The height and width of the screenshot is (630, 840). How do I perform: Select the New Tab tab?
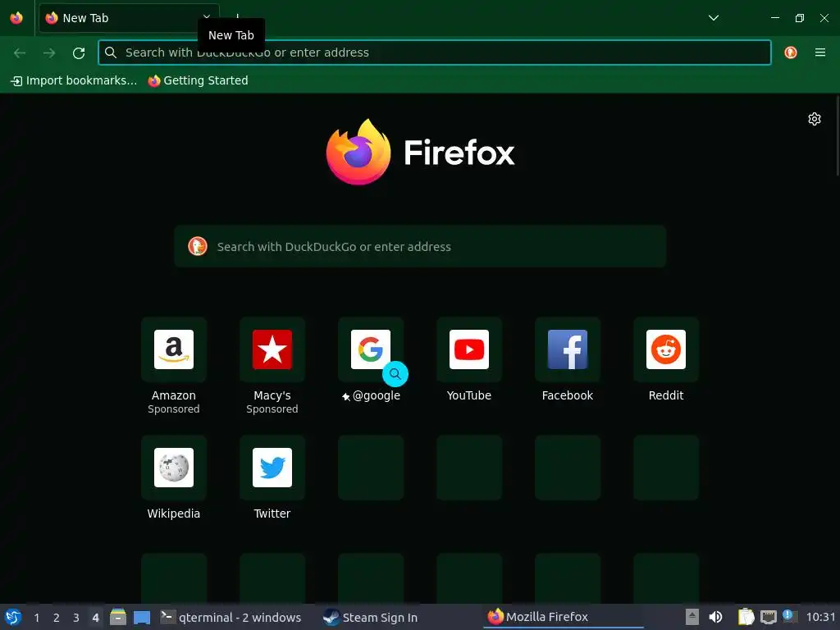coord(129,18)
